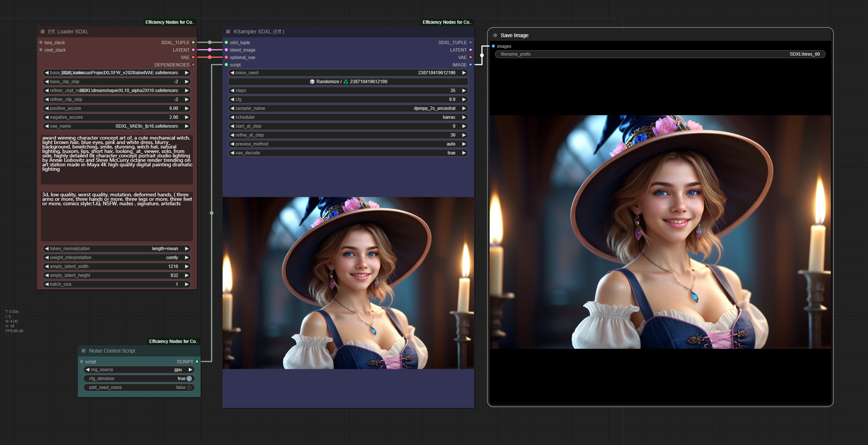This screenshot has height=445, width=868.
Task: Click the SCRIPT output socket
Action: pyautogui.click(x=197, y=361)
